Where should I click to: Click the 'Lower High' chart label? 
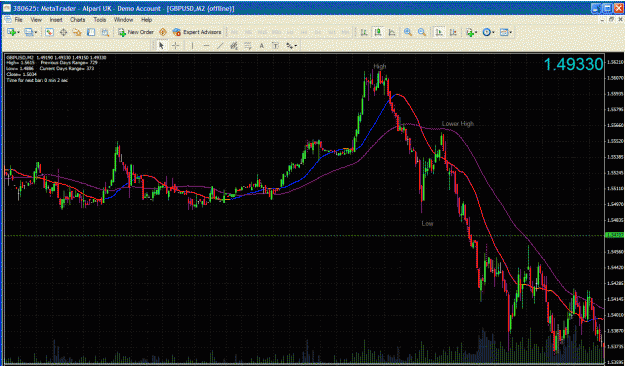458,124
